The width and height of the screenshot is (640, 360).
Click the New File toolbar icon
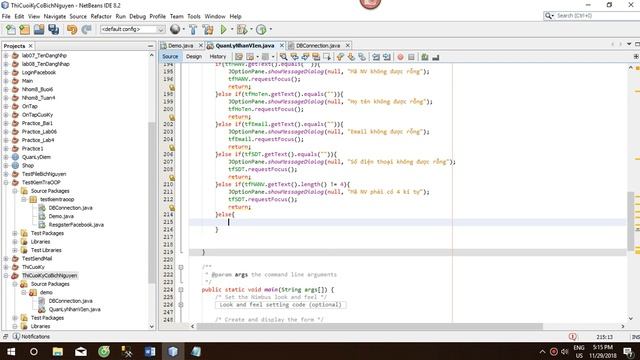coord(11,29)
